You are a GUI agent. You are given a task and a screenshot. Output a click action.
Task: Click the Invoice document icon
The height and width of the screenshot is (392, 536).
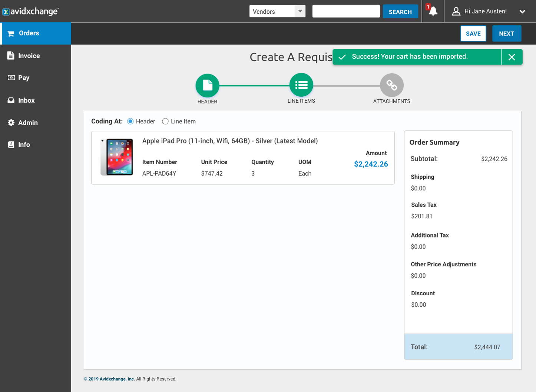11,56
